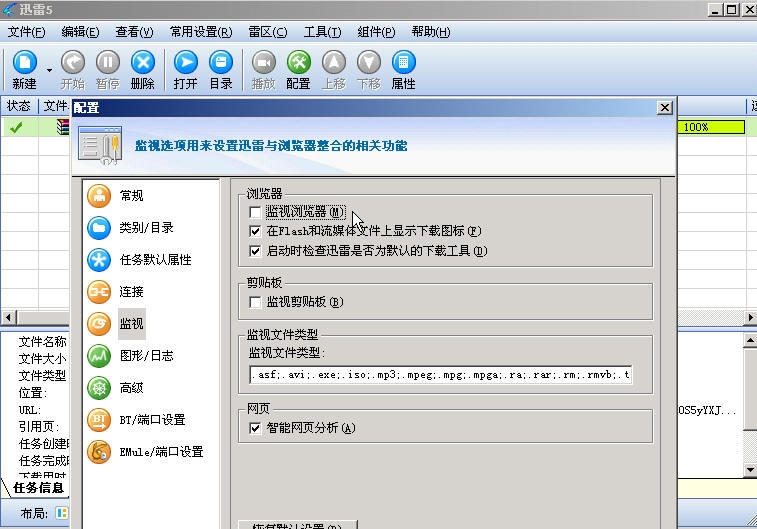Click down arrow of the task info scrollbar

coord(750,469)
